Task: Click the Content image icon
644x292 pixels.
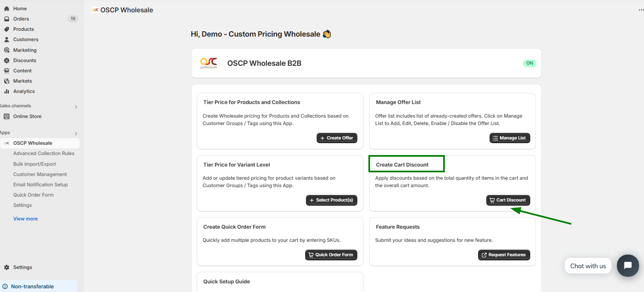Action: (7, 71)
